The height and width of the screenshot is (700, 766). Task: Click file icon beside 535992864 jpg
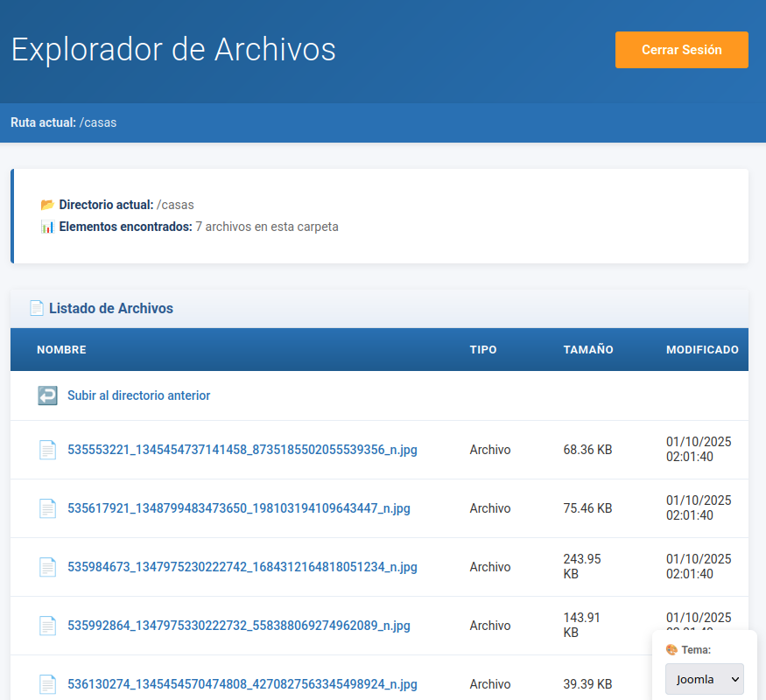point(47,626)
